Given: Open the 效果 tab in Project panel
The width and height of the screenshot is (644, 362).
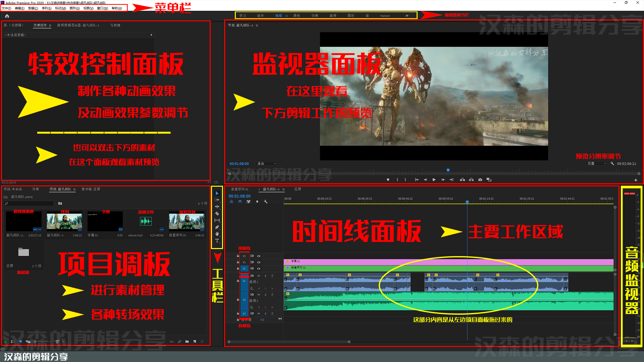Looking at the screenshot, I should [x=35, y=189].
